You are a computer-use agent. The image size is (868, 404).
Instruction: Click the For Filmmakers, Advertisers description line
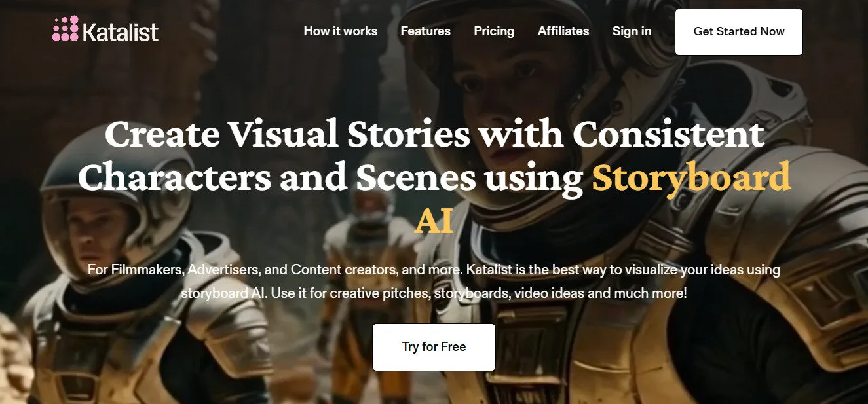coord(434,269)
